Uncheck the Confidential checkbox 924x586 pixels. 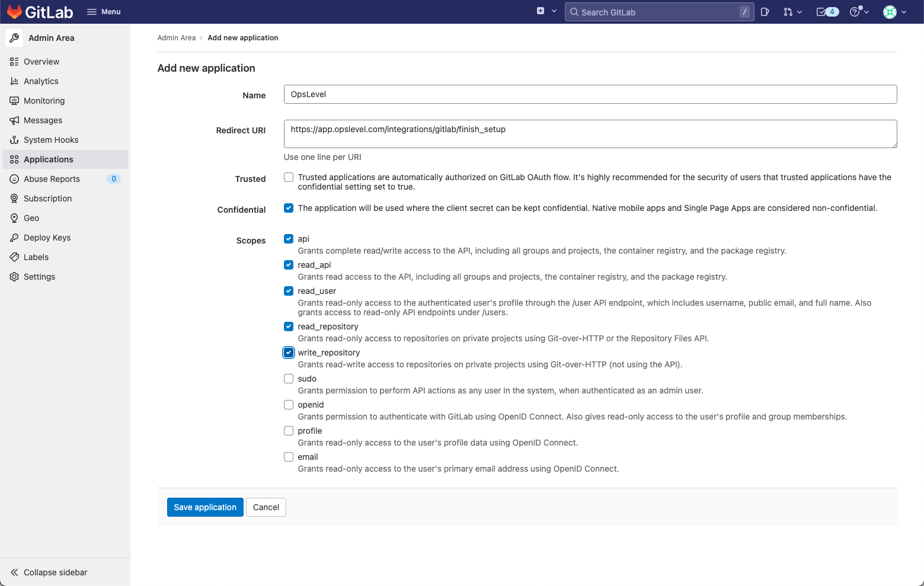(x=289, y=208)
